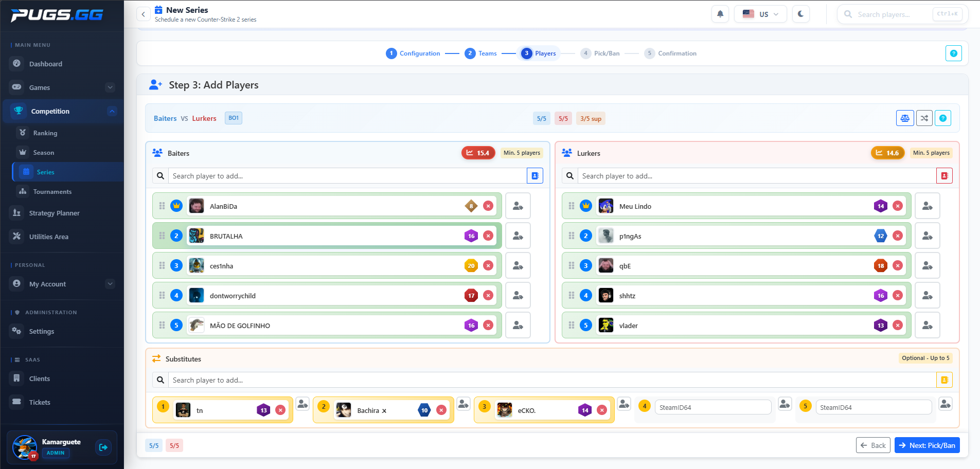
Task: Click the help icon in the stepper bar
Action: click(953, 53)
